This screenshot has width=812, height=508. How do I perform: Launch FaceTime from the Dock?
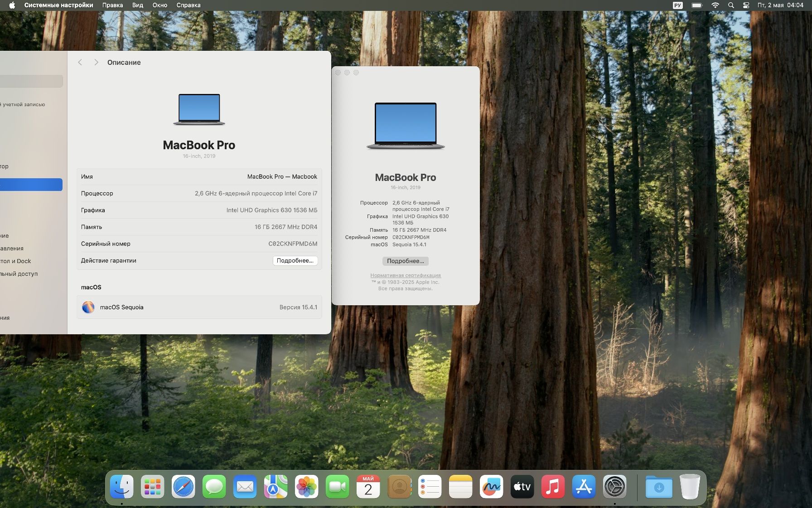(338, 487)
